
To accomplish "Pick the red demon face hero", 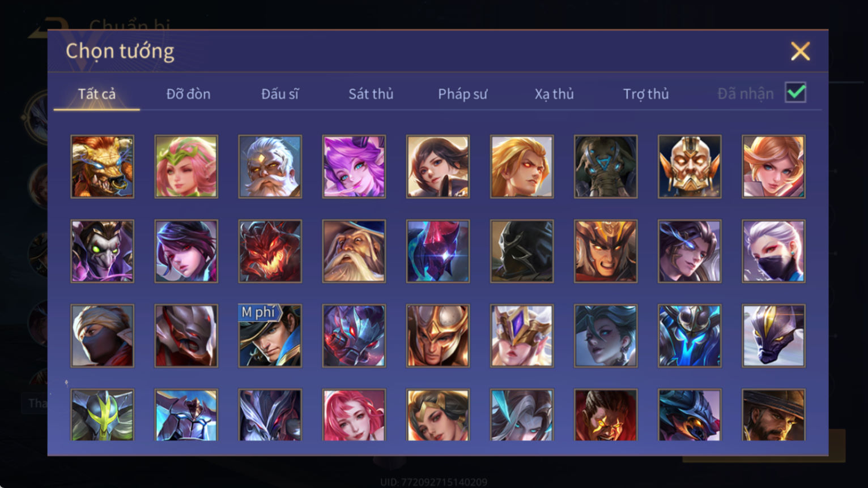I will coord(270,251).
